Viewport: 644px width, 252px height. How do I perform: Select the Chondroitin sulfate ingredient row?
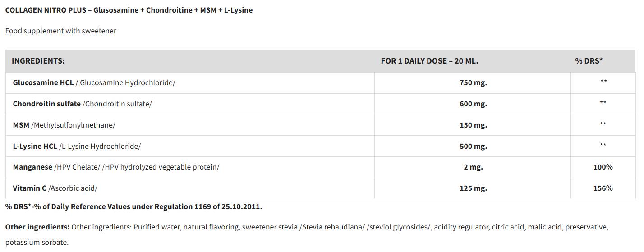pos(321,104)
